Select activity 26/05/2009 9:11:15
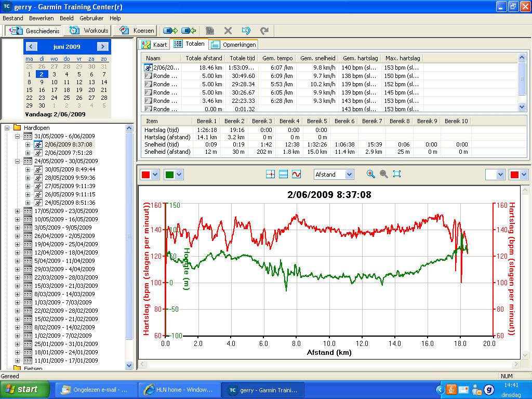Image resolution: width=532 pixels, height=399 pixels. pyautogui.click(x=70, y=194)
